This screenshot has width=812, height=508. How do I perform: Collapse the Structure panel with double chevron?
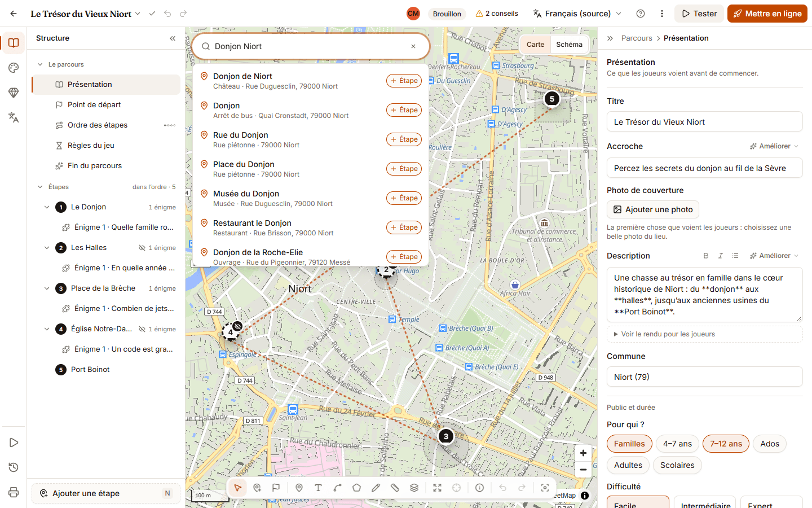click(x=173, y=38)
